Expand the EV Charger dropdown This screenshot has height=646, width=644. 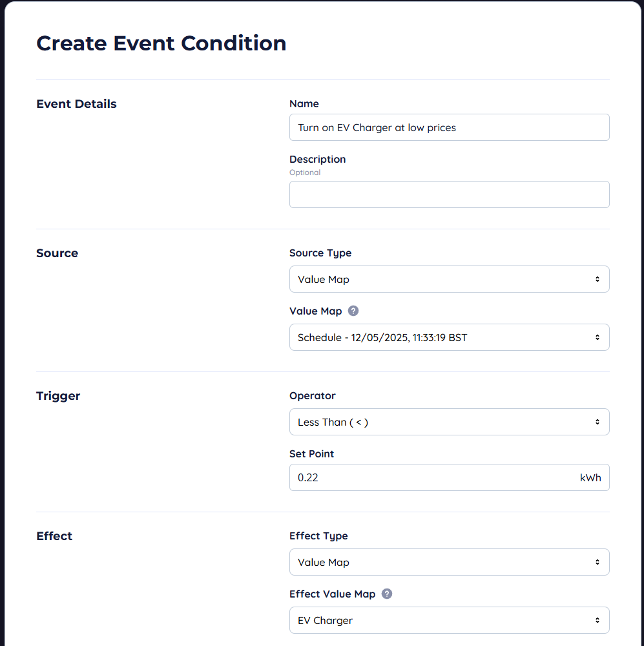click(449, 620)
